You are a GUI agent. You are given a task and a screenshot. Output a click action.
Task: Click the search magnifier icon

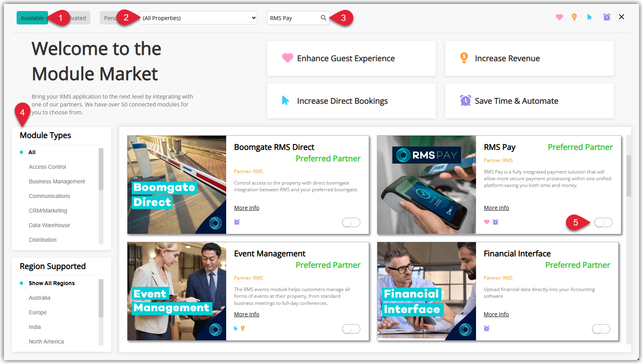tap(323, 18)
